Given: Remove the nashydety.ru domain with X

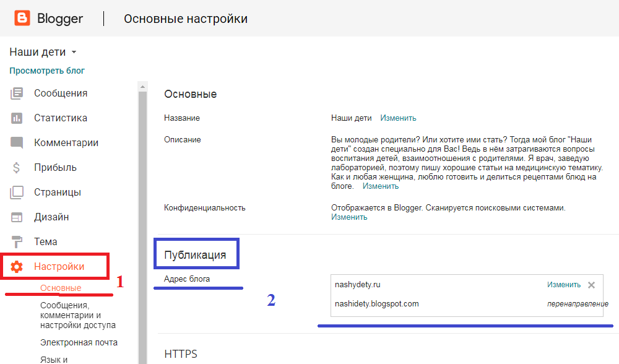Looking at the screenshot, I should 591,285.
